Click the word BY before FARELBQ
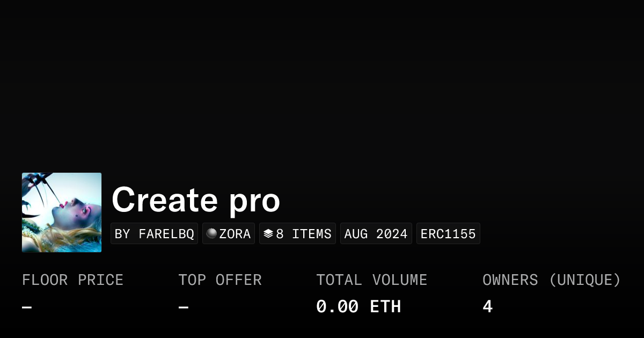 coord(122,234)
